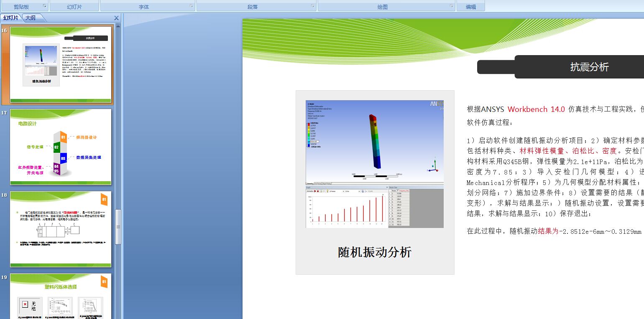
Task: Select the Slides (幻灯片) tab
Action: 10,18
